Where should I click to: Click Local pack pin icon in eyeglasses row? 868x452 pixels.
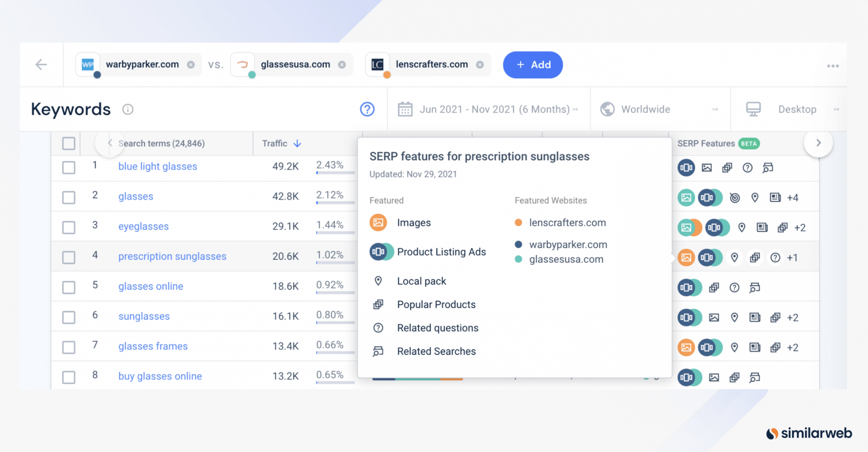coord(742,227)
